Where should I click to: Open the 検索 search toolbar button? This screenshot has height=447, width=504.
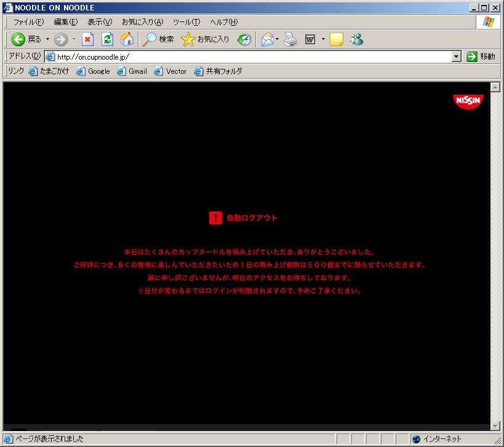tap(158, 39)
